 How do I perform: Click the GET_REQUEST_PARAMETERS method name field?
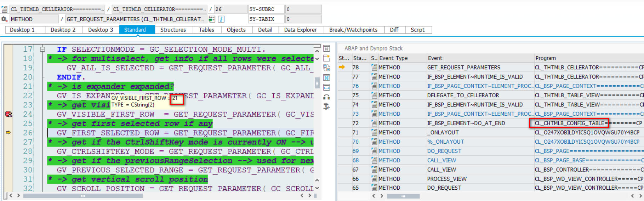(136, 19)
